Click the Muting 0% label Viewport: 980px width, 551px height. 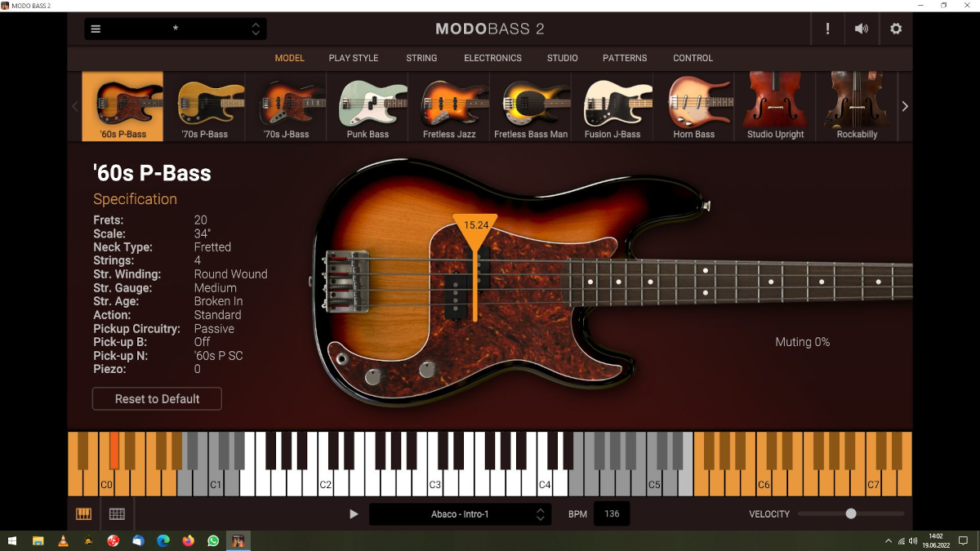(803, 342)
